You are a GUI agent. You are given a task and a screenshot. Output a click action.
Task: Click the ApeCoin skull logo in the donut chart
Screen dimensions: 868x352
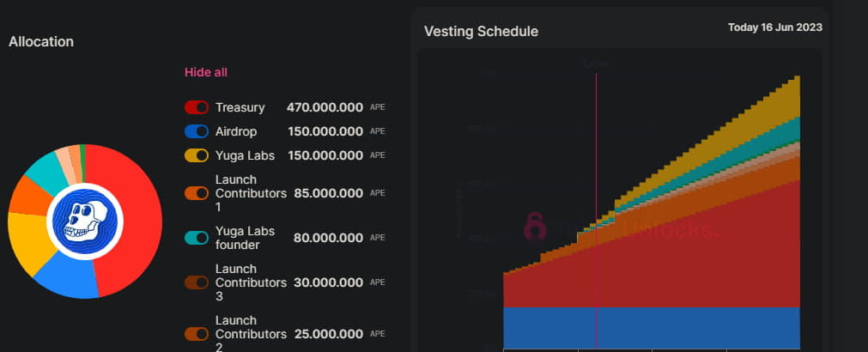tap(84, 222)
